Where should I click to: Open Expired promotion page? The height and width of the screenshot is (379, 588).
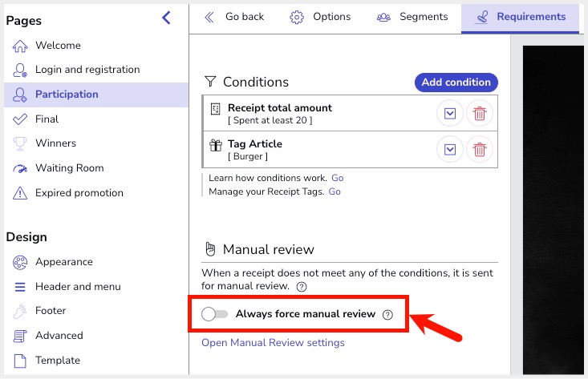[79, 193]
